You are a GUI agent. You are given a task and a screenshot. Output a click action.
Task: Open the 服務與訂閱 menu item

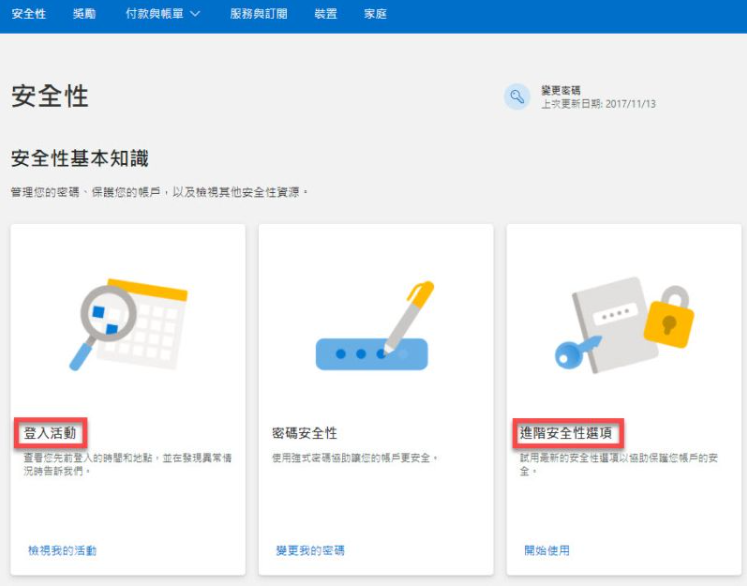(x=258, y=15)
